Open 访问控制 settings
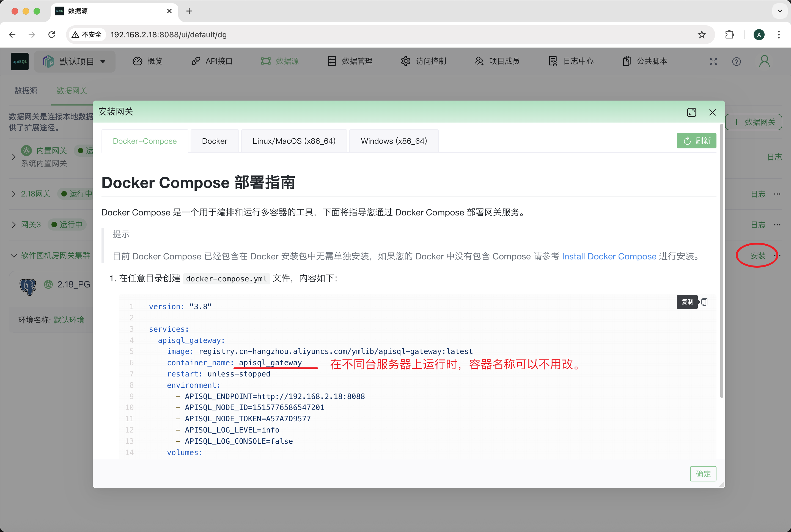791x532 pixels. coord(431,61)
